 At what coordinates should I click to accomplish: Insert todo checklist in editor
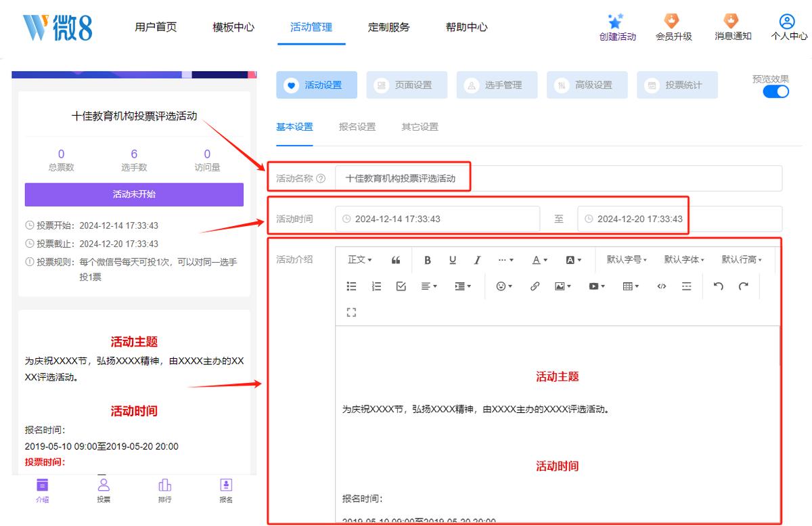[401, 286]
